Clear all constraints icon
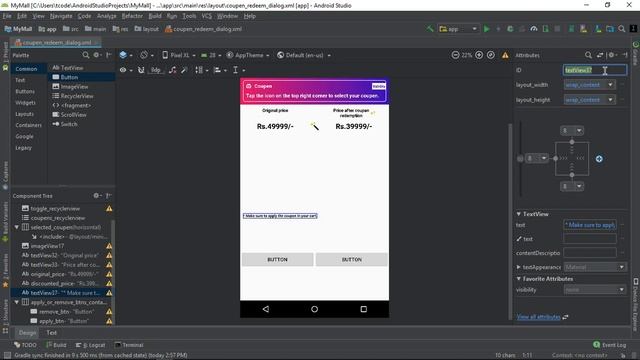The image size is (640, 360). (173, 70)
